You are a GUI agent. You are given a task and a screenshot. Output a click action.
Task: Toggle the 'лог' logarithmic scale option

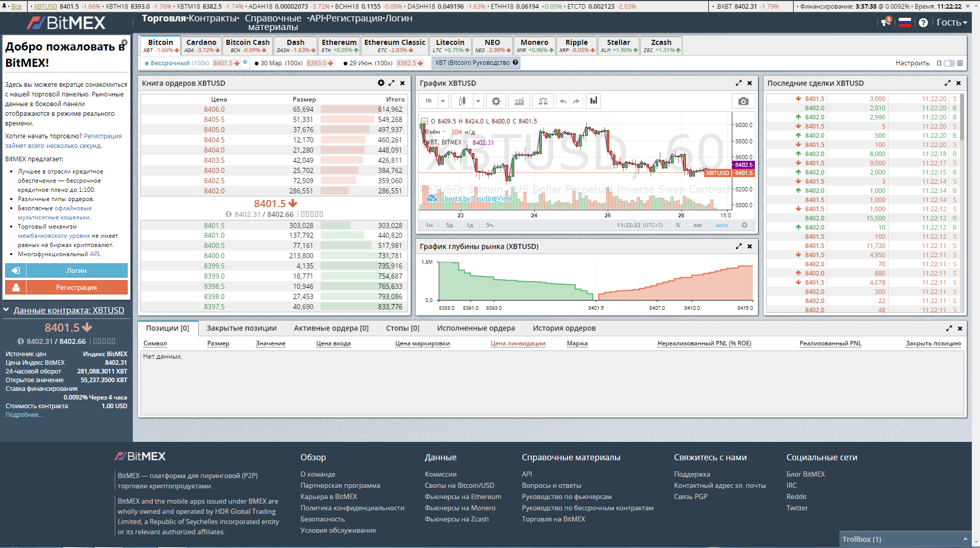coord(698,225)
